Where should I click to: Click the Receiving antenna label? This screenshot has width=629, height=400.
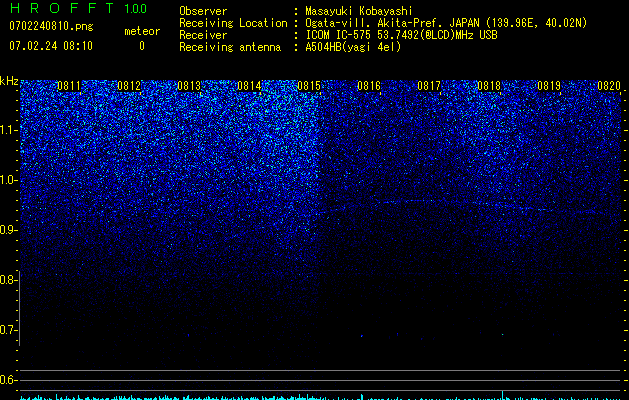click(x=230, y=47)
